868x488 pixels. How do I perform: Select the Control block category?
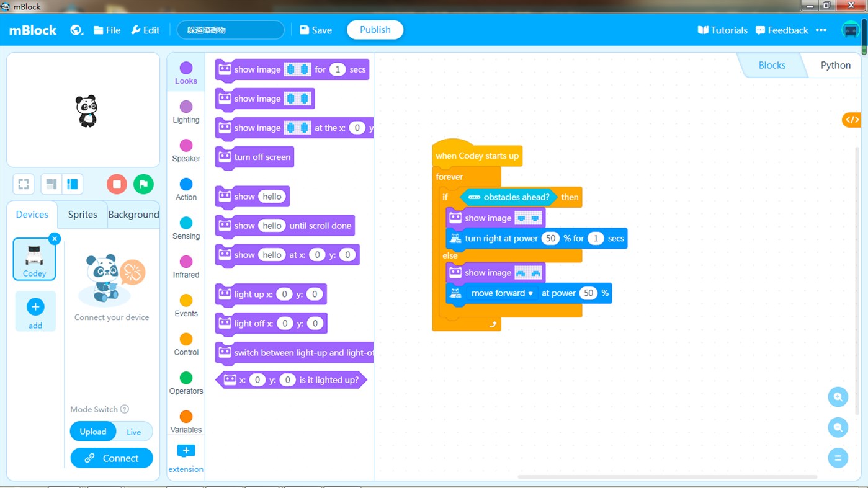tap(186, 345)
